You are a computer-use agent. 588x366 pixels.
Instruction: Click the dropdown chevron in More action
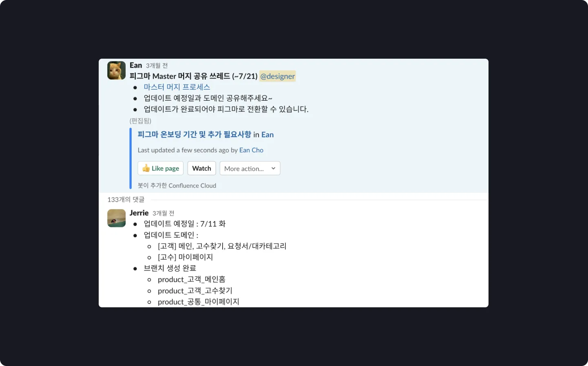coord(273,168)
